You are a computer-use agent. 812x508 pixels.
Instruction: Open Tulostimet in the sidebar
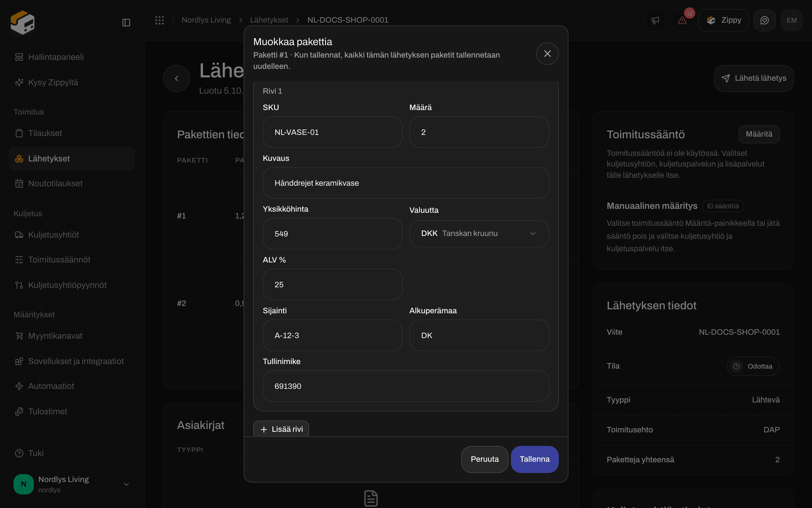(x=72, y=411)
